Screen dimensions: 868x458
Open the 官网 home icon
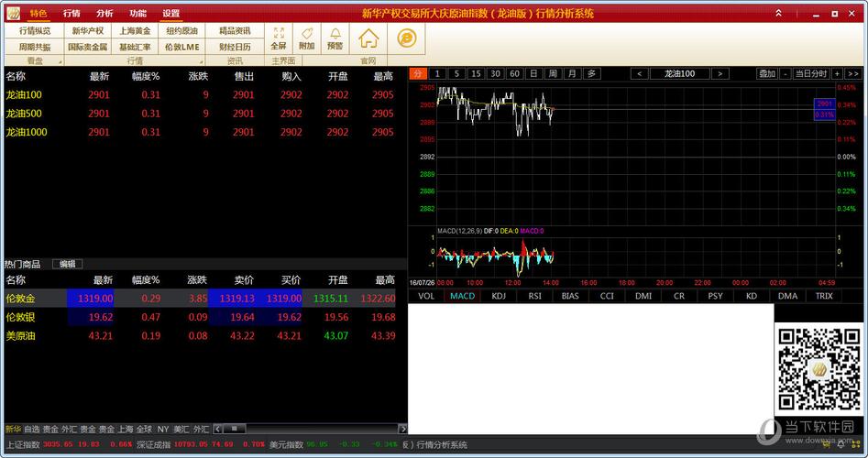click(x=368, y=38)
